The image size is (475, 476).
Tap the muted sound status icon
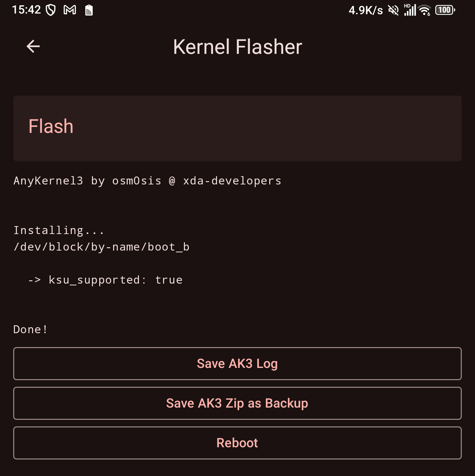point(393,10)
